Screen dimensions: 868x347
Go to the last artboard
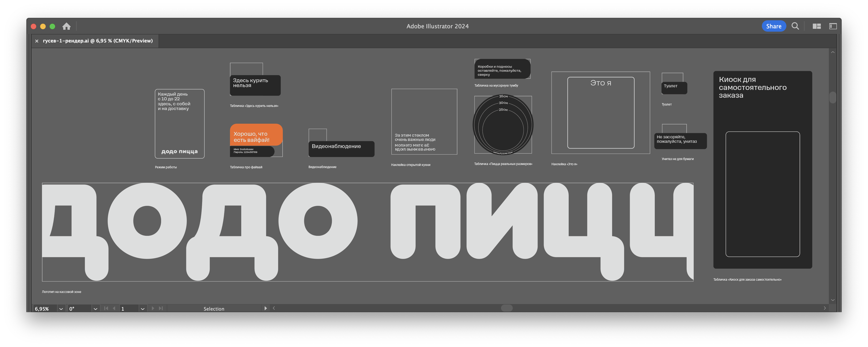[x=161, y=308]
